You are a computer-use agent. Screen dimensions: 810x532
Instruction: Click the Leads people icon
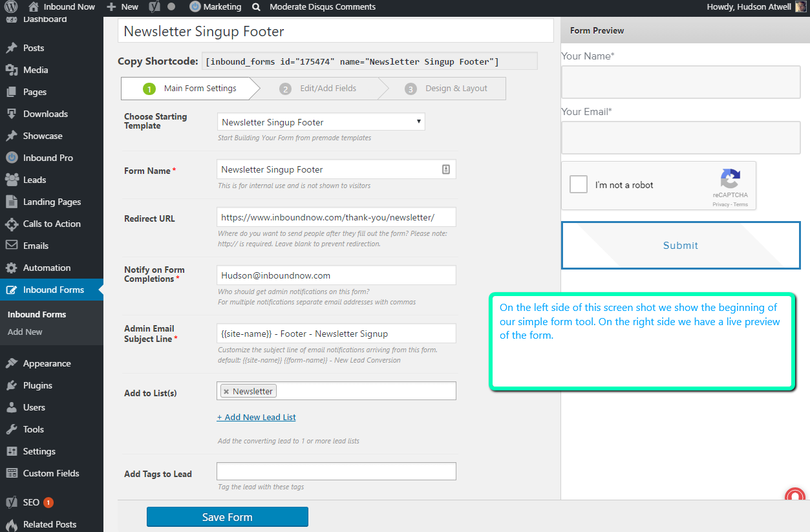11,180
